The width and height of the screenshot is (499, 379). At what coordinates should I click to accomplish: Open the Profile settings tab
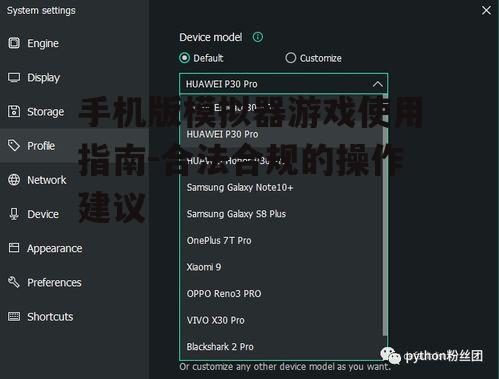[74, 146]
